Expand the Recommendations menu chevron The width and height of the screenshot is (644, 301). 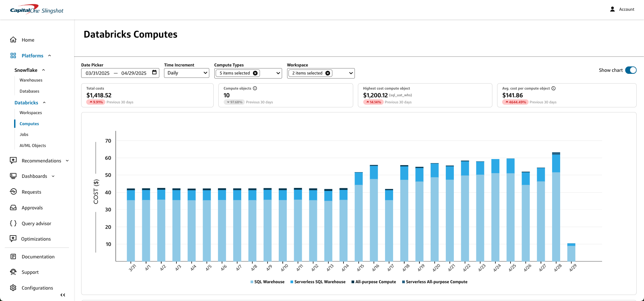click(67, 161)
